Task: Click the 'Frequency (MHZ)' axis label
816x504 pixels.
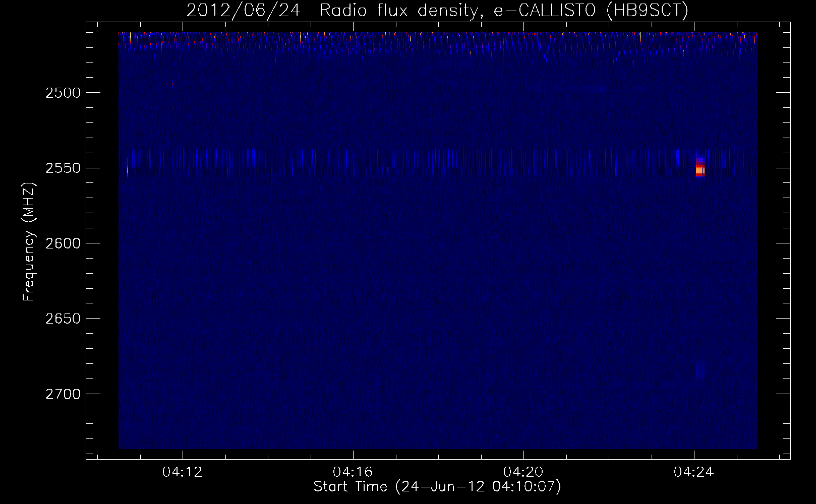Action: click(29, 242)
